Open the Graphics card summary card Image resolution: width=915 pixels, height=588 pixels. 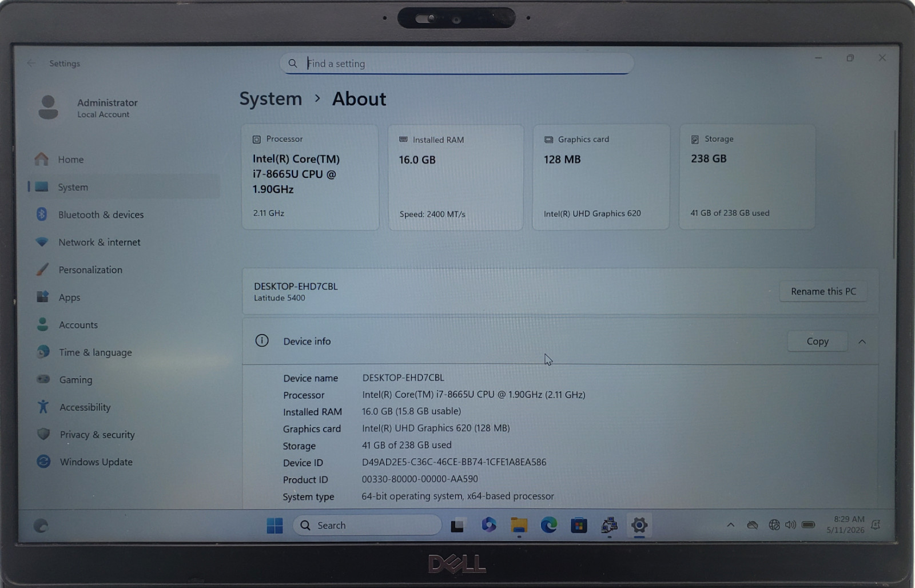(601, 177)
